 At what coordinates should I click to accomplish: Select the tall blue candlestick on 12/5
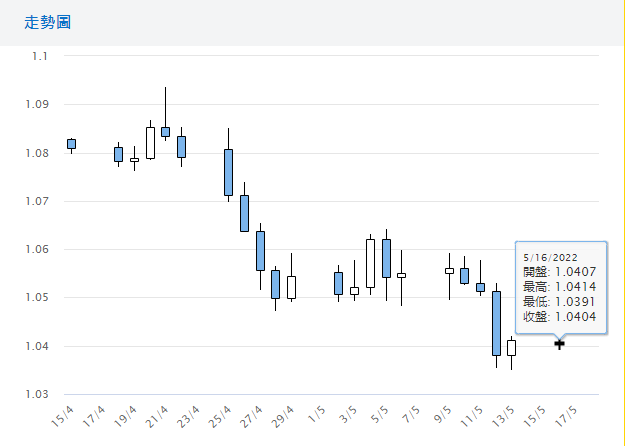tap(496, 323)
